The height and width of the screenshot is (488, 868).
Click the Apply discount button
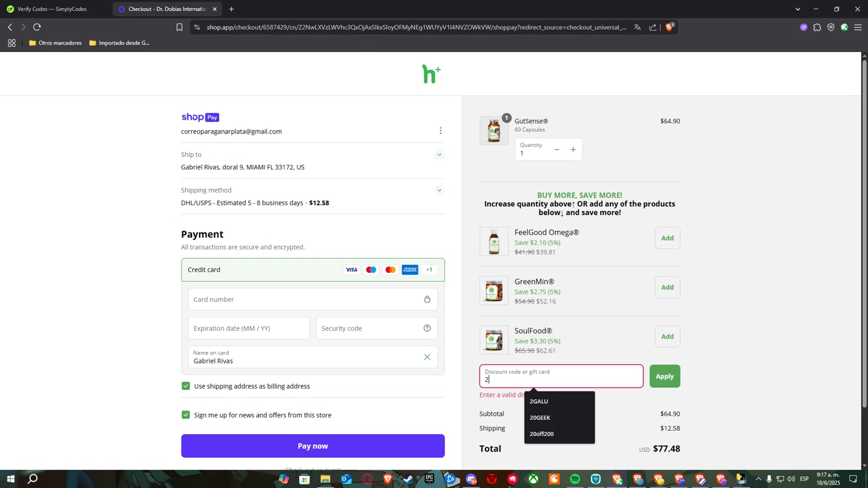point(665,376)
